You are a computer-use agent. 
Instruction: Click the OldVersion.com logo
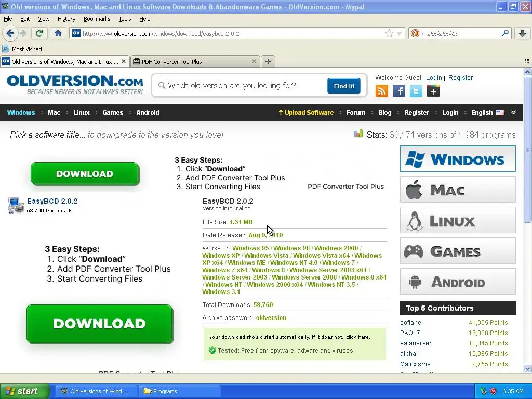point(75,85)
